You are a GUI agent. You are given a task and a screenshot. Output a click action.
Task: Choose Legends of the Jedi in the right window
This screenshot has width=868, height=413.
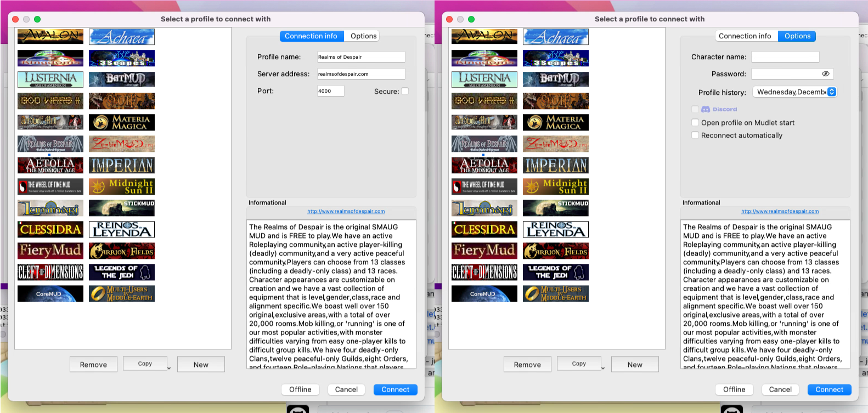[x=556, y=272]
